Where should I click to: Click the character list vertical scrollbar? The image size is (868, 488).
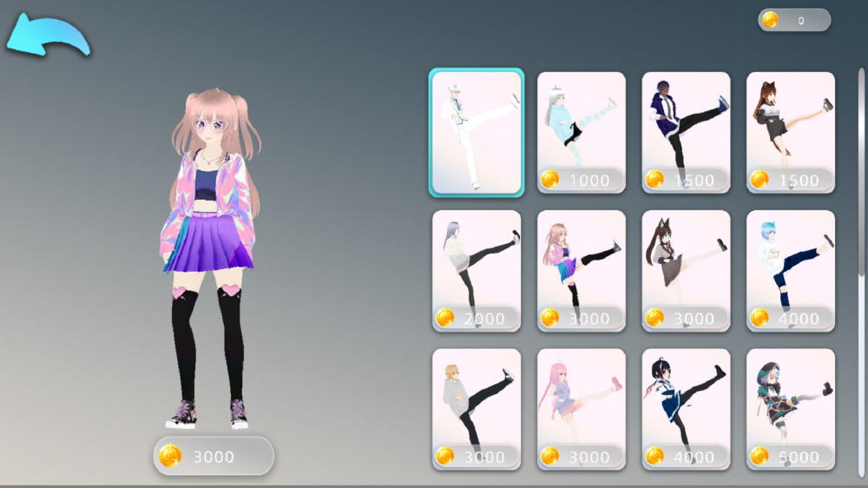coord(861,174)
